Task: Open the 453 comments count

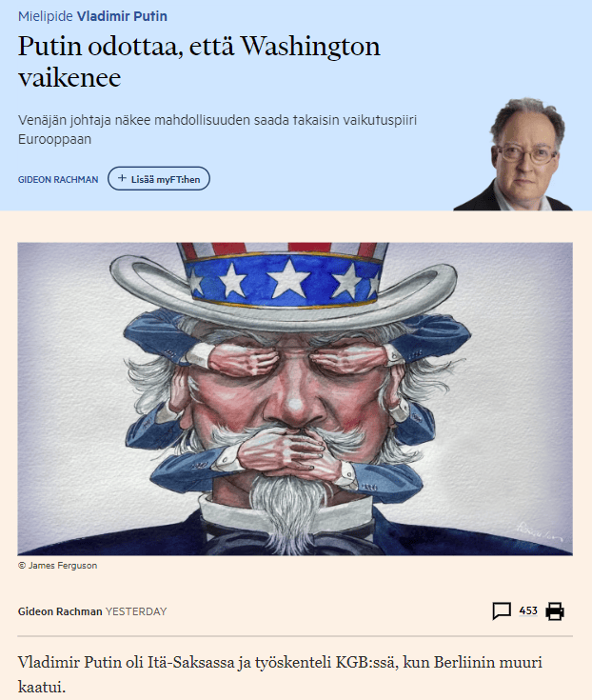Action: [528, 610]
